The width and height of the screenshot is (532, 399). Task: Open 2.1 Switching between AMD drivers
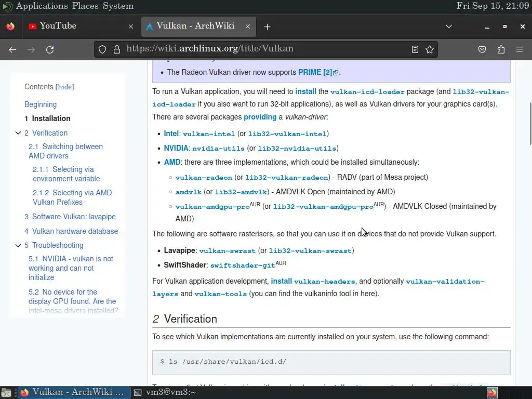click(65, 151)
